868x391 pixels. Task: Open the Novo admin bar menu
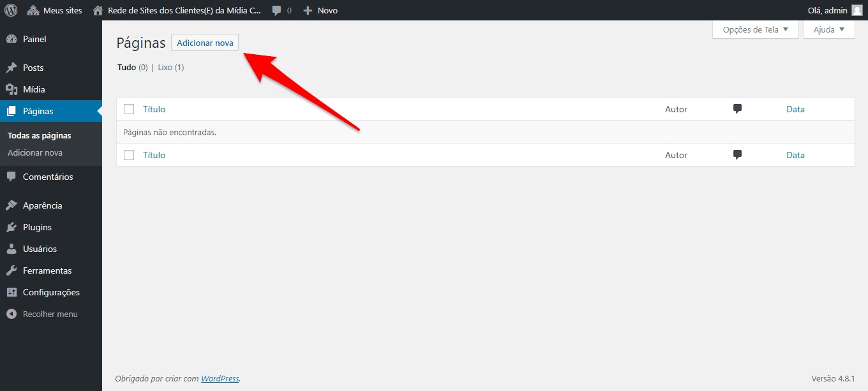(x=320, y=10)
